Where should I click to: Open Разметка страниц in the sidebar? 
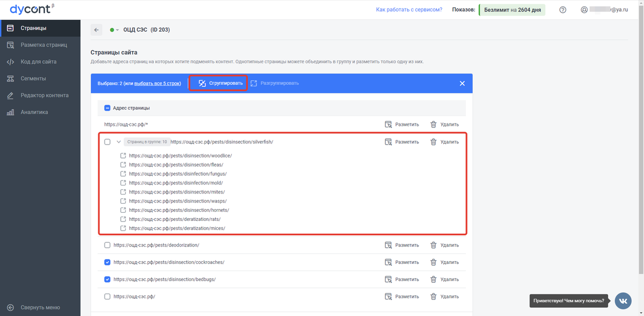pyautogui.click(x=40, y=45)
